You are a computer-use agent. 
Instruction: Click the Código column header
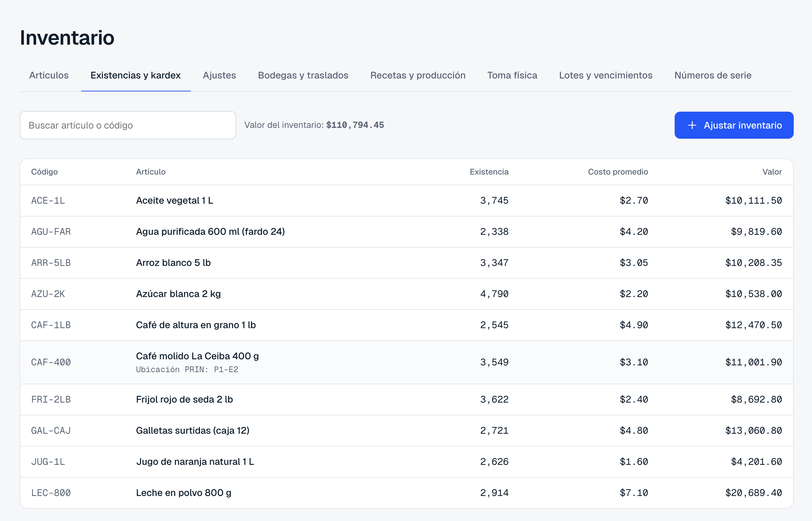click(44, 172)
